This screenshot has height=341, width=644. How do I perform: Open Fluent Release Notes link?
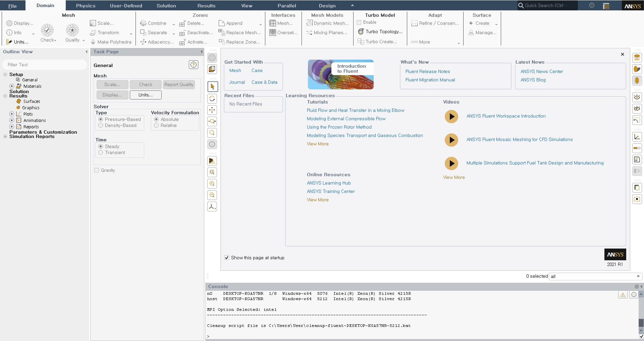(428, 71)
